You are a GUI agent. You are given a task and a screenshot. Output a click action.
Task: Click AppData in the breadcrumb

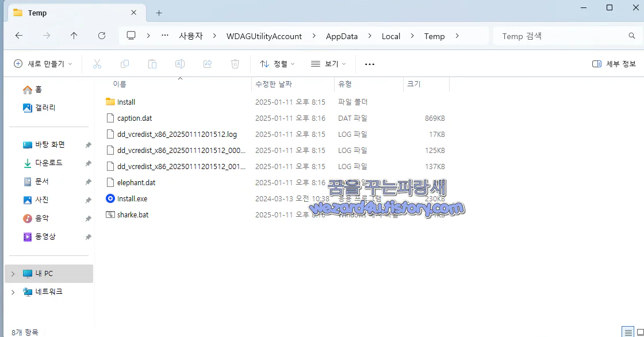[342, 36]
